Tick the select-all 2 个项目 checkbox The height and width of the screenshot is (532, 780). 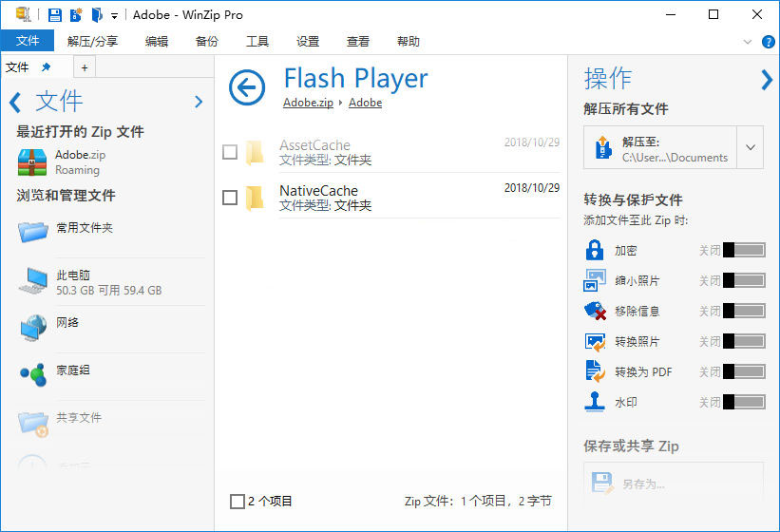click(238, 502)
